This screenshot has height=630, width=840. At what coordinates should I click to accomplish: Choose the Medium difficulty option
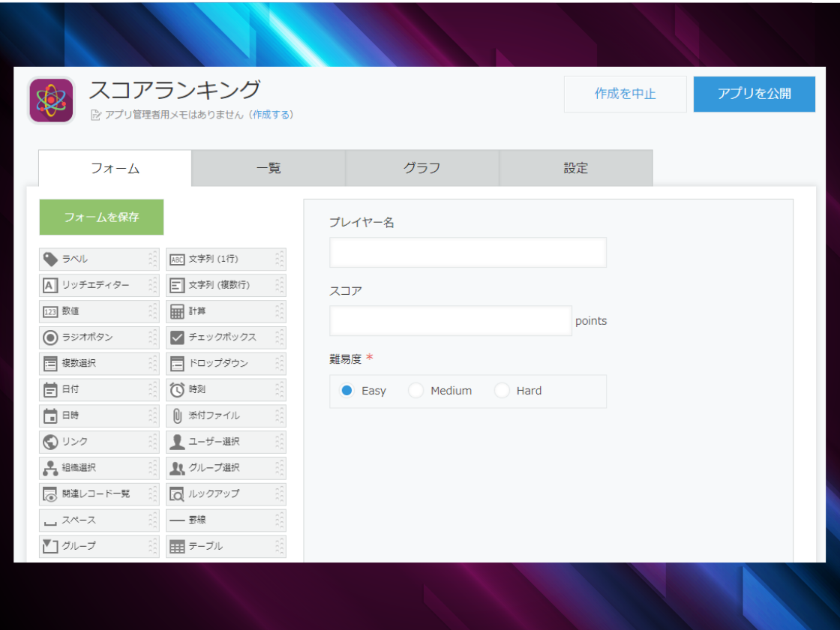click(416, 391)
